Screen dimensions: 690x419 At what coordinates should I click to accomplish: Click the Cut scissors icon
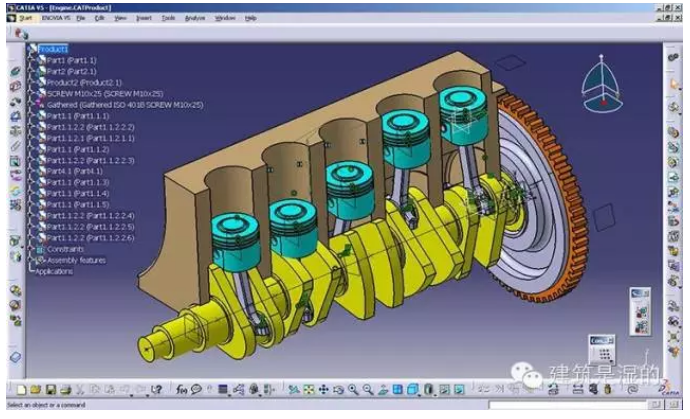click(80, 390)
